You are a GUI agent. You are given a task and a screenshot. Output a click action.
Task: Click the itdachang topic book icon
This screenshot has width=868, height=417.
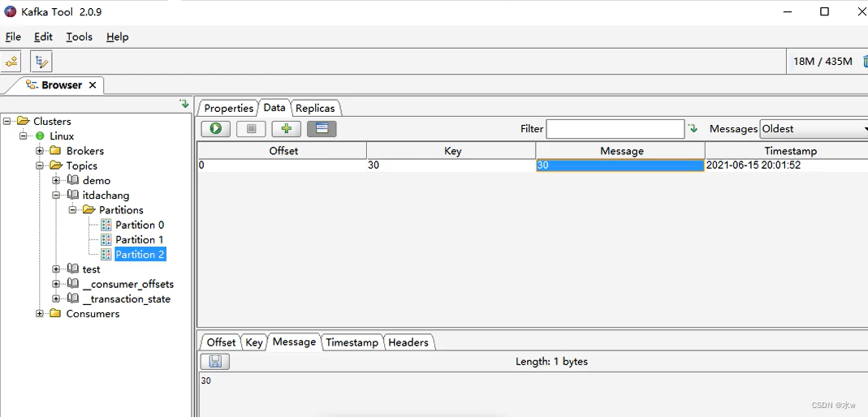73,195
